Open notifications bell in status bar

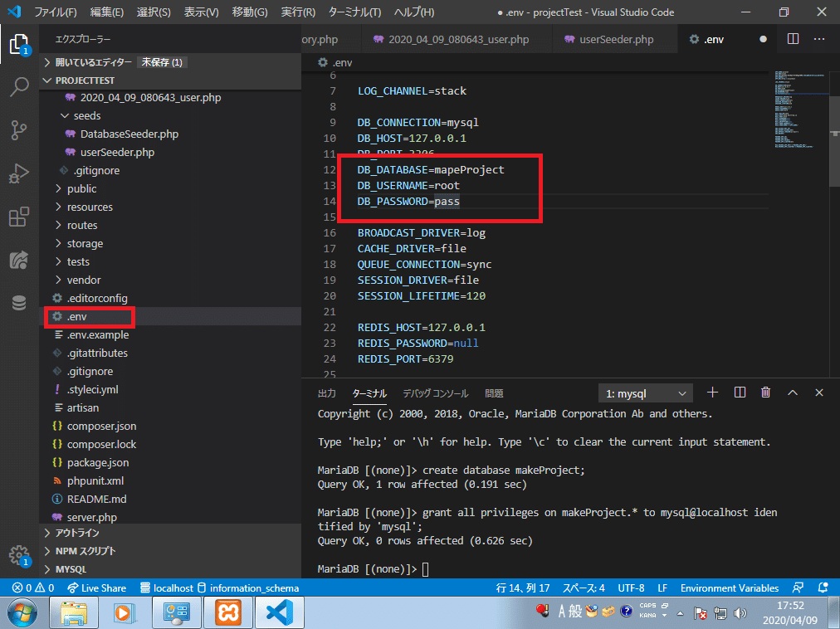(x=823, y=588)
